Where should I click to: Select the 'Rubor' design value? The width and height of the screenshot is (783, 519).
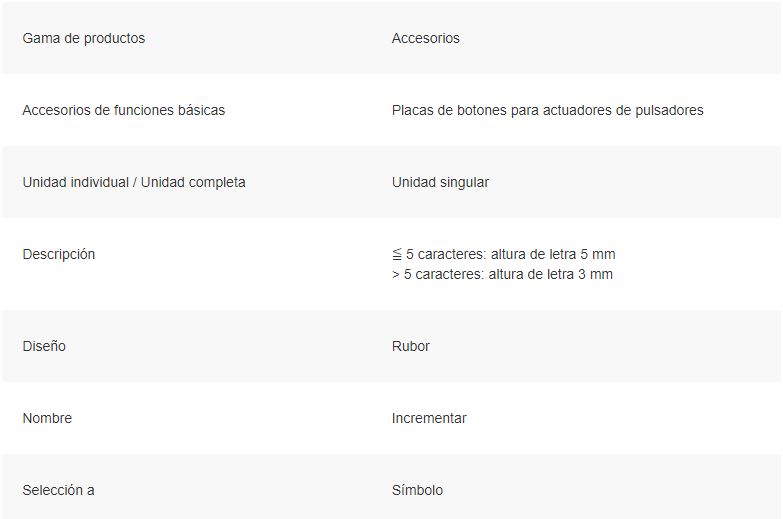point(410,346)
